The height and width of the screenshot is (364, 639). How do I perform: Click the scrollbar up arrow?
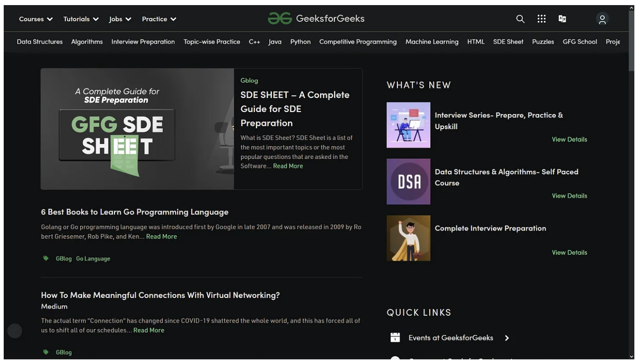pos(632,8)
